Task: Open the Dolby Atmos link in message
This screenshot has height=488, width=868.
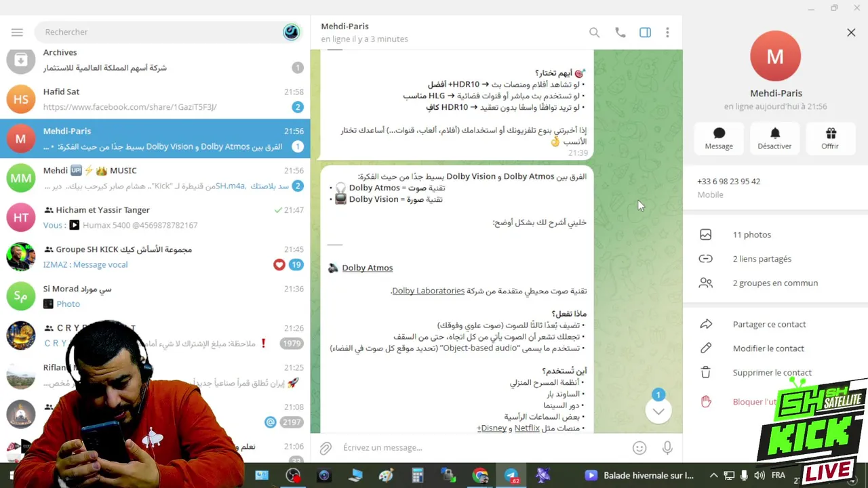Action: (367, 268)
